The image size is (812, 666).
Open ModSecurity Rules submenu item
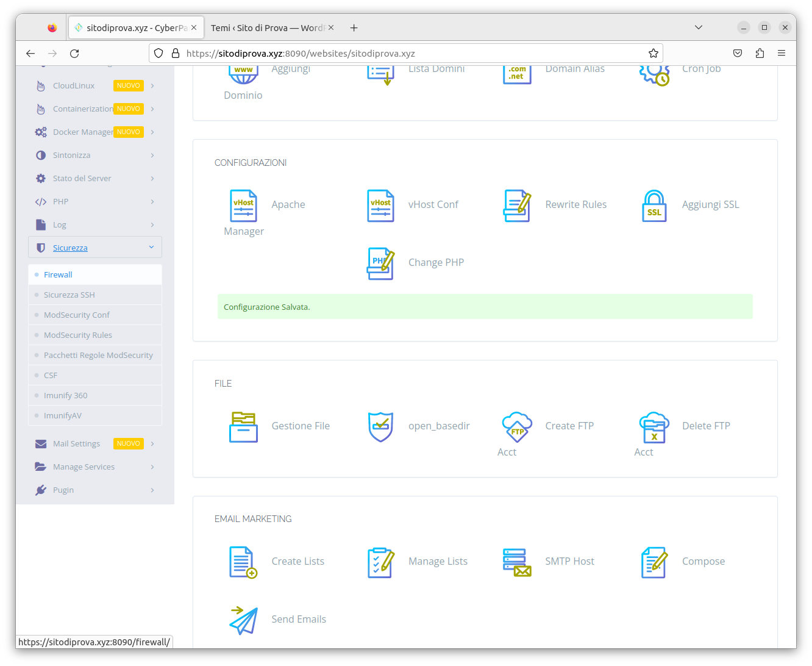(x=95, y=335)
